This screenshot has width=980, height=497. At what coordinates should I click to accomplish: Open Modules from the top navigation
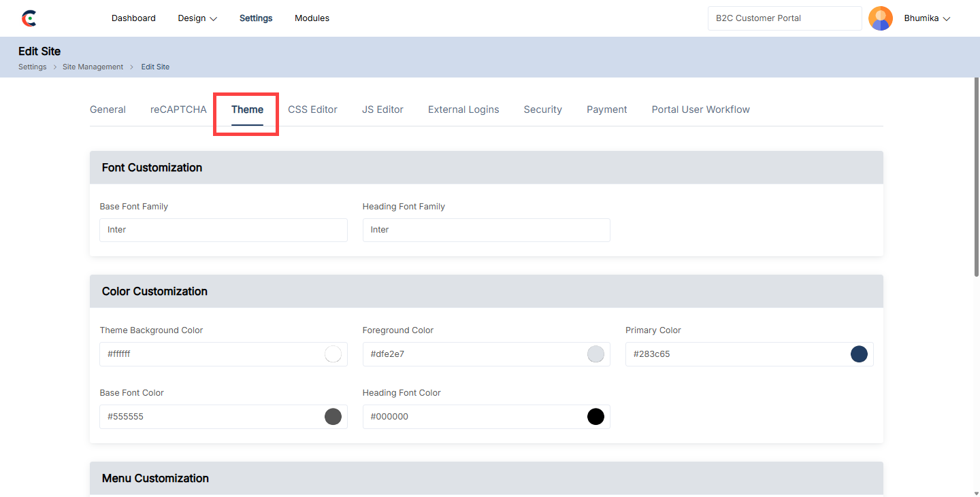point(312,18)
